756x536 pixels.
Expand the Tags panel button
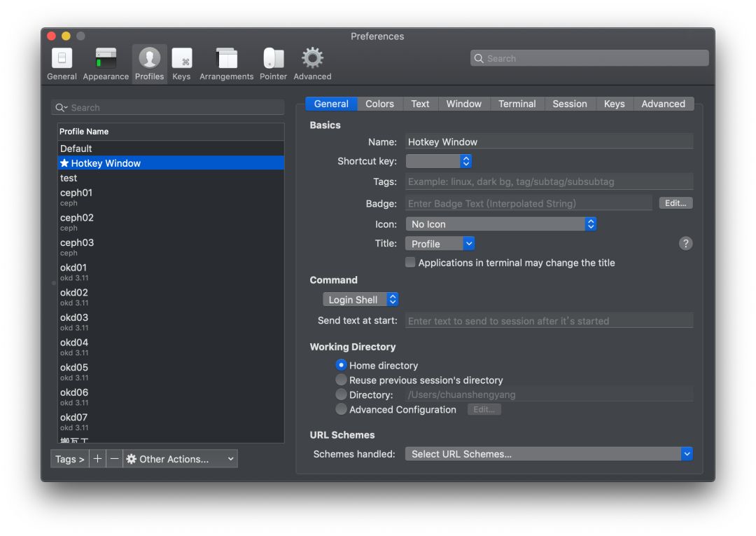69,459
